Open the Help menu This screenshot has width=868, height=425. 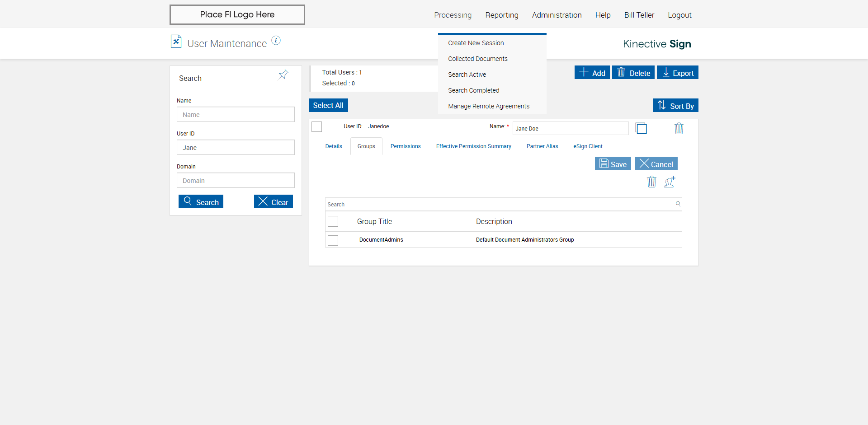click(x=603, y=15)
